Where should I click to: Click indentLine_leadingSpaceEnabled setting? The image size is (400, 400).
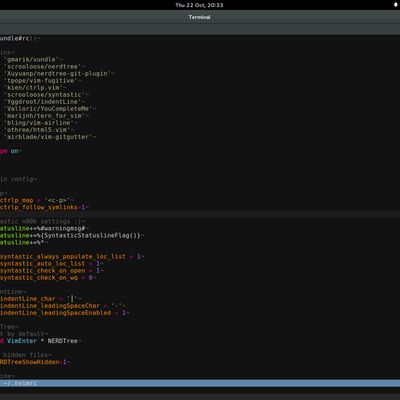coord(64,313)
